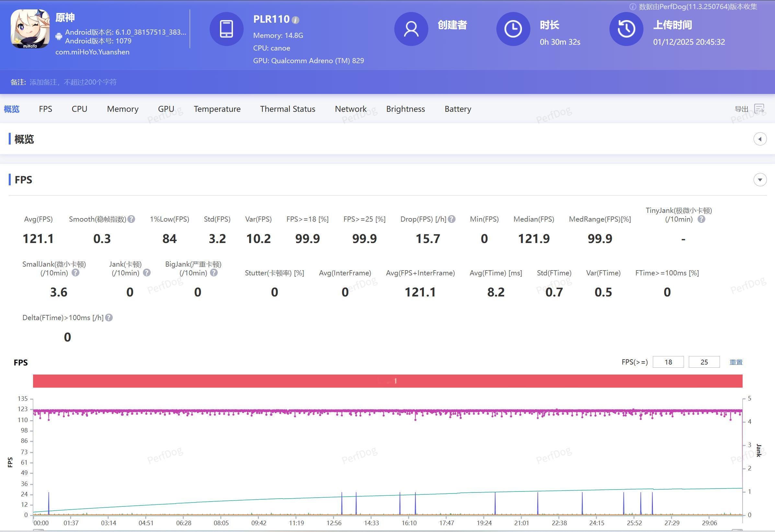Screen dimensions: 775x532
Task: Click the FPS threshold field showing 25
Action: (704, 362)
